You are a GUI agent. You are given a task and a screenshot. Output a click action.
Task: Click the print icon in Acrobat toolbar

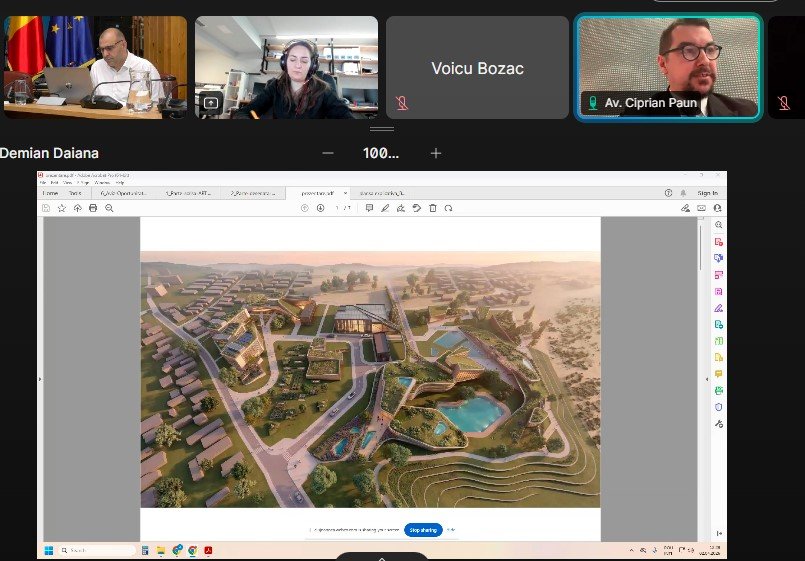click(x=93, y=208)
